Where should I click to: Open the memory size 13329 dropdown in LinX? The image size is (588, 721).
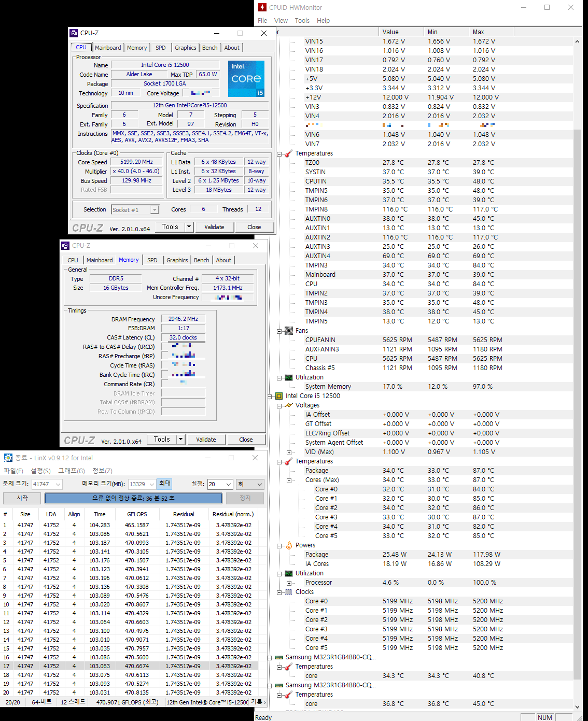click(152, 484)
